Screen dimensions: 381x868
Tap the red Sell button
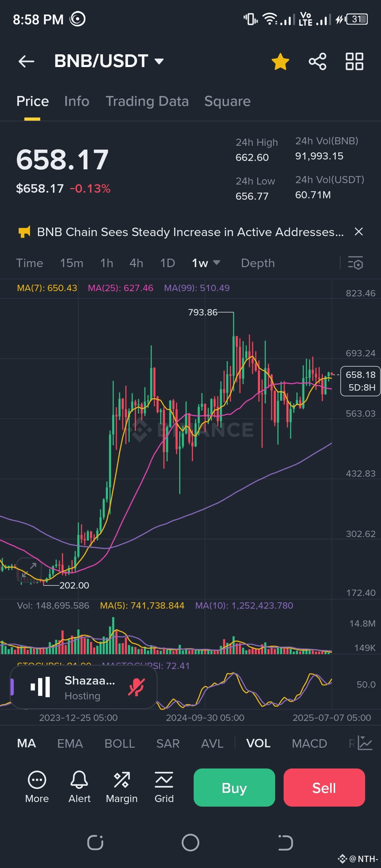click(324, 788)
